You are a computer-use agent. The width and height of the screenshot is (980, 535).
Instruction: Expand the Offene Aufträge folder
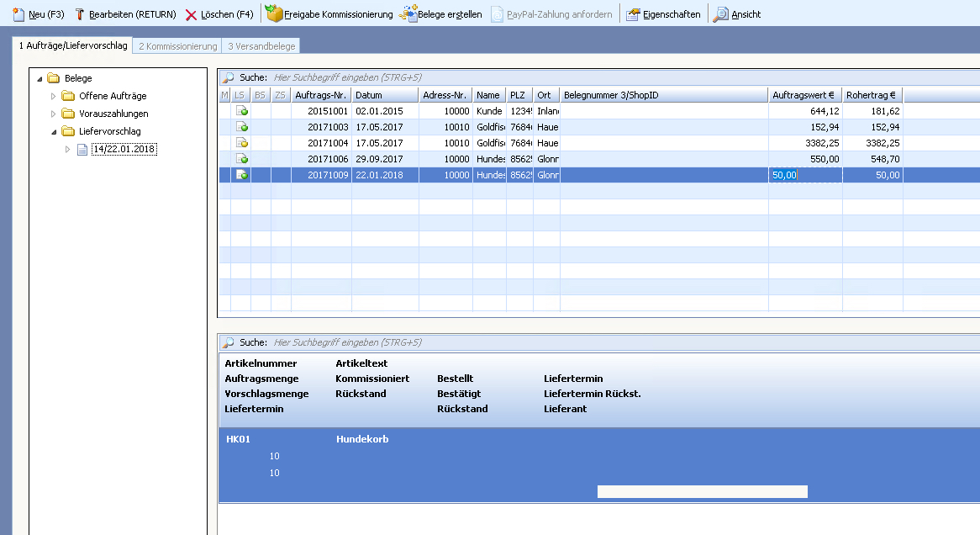53,96
